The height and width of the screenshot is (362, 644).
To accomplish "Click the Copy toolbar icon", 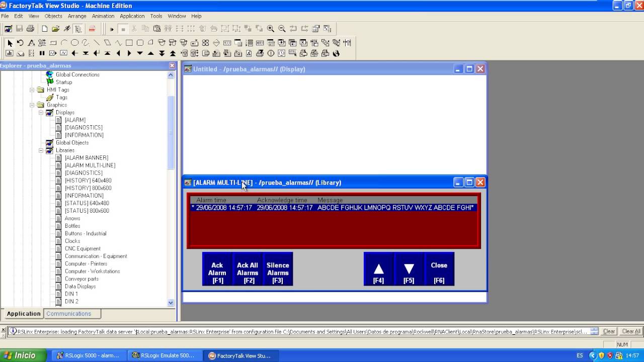I will [145, 29].
